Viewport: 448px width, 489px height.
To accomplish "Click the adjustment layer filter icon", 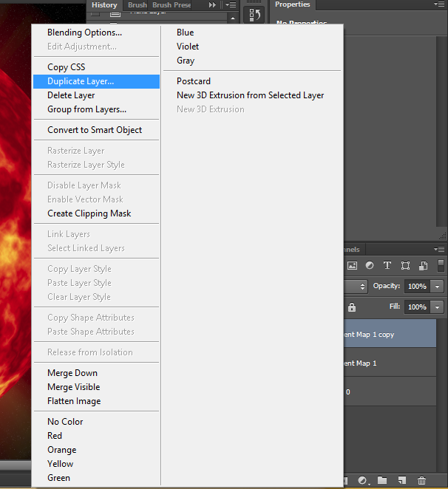I will pyautogui.click(x=370, y=266).
